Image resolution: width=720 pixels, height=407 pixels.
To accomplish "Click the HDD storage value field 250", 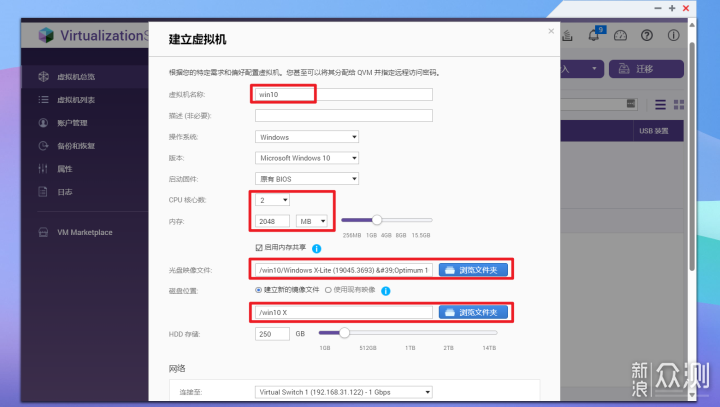I will (272, 334).
